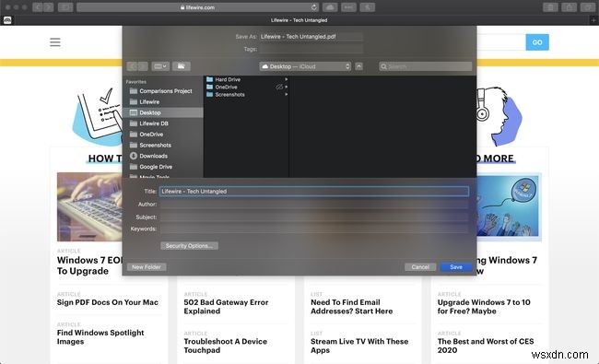
Task: Open Sign PDF Docs On Your Mac article
Action: (x=107, y=302)
